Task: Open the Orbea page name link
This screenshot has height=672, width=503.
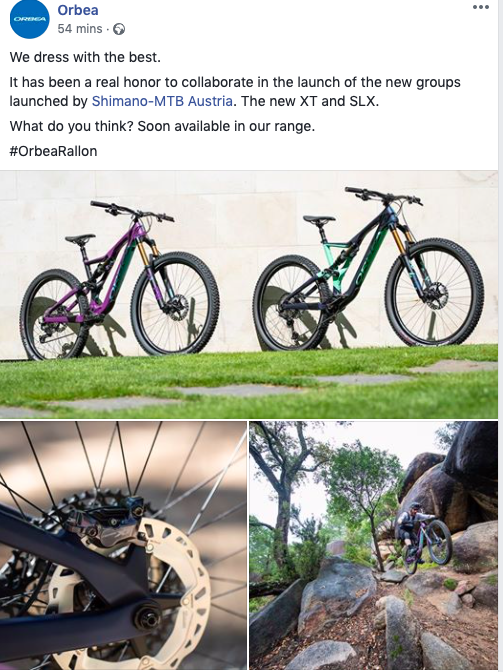Action: coord(78,10)
